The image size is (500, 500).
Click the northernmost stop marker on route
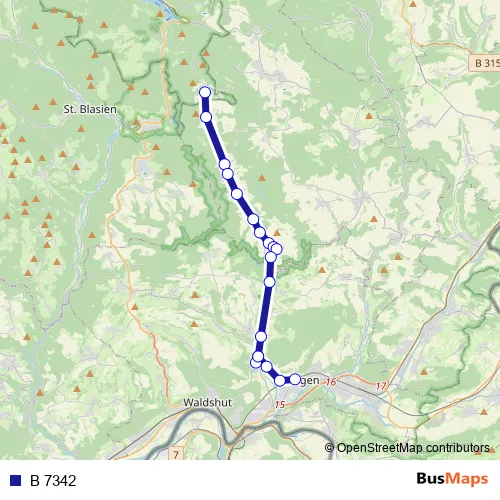pos(205,92)
